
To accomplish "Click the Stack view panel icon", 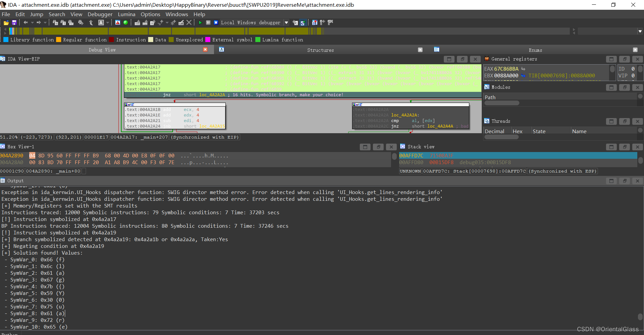I will tap(402, 147).
